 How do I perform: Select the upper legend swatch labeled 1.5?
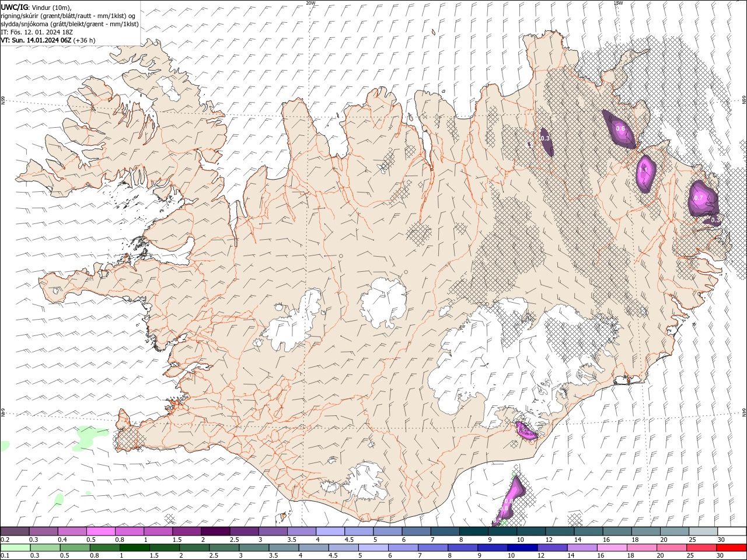[x=186, y=531]
